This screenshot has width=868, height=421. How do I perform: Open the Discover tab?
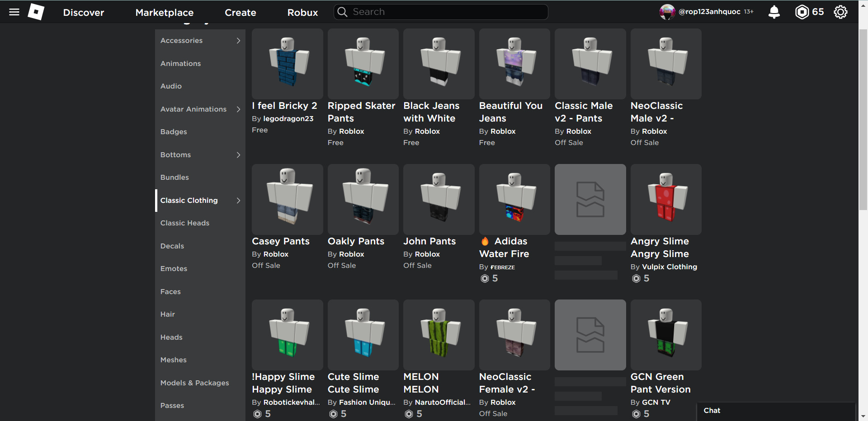point(84,13)
